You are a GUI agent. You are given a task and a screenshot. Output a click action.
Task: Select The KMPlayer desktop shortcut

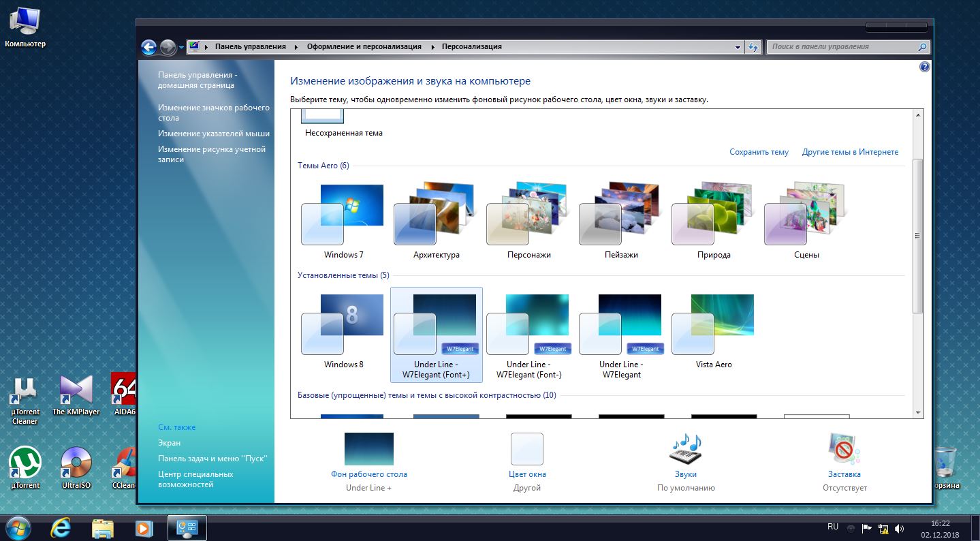click(76, 396)
